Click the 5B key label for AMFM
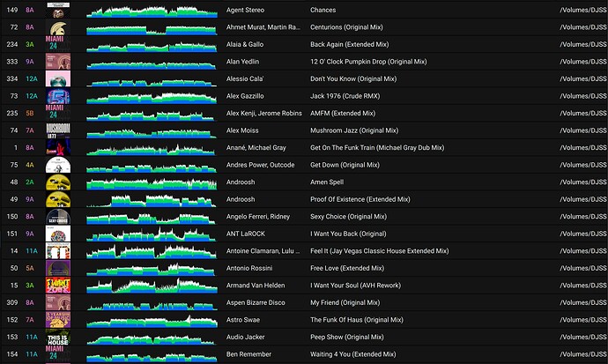This screenshot has height=364, width=608. point(29,113)
